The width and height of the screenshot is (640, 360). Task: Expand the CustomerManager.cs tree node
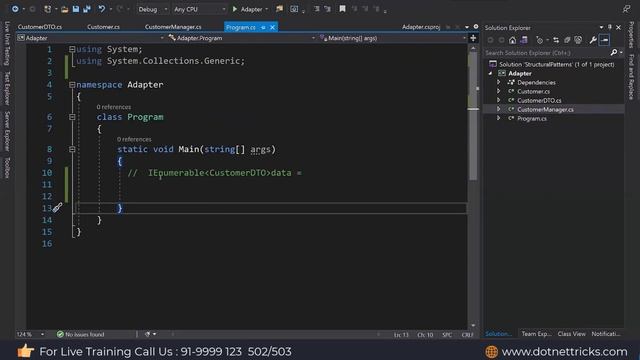tap(498, 109)
